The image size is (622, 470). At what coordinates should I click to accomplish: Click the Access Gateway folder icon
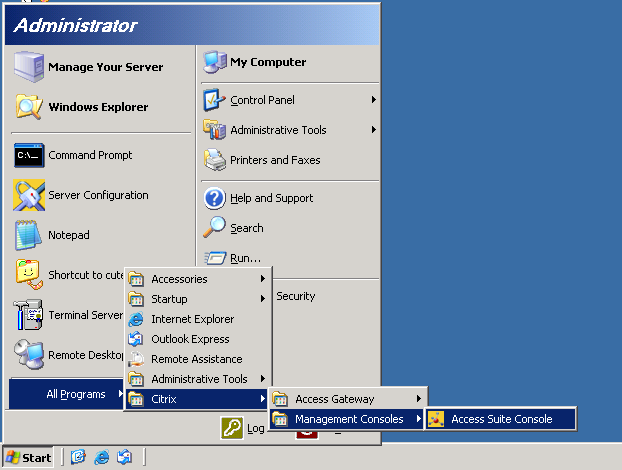pos(280,399)
